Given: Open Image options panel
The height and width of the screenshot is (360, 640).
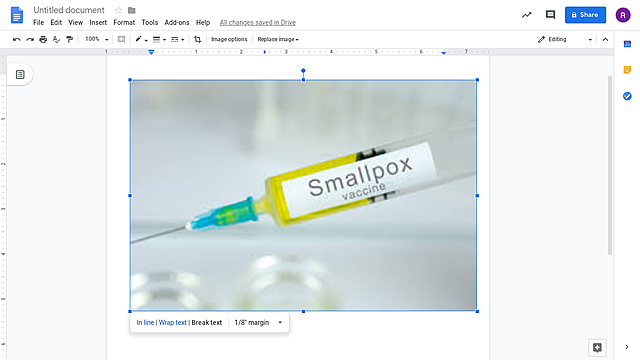Looking at the screenshot, I should [229, 39].
